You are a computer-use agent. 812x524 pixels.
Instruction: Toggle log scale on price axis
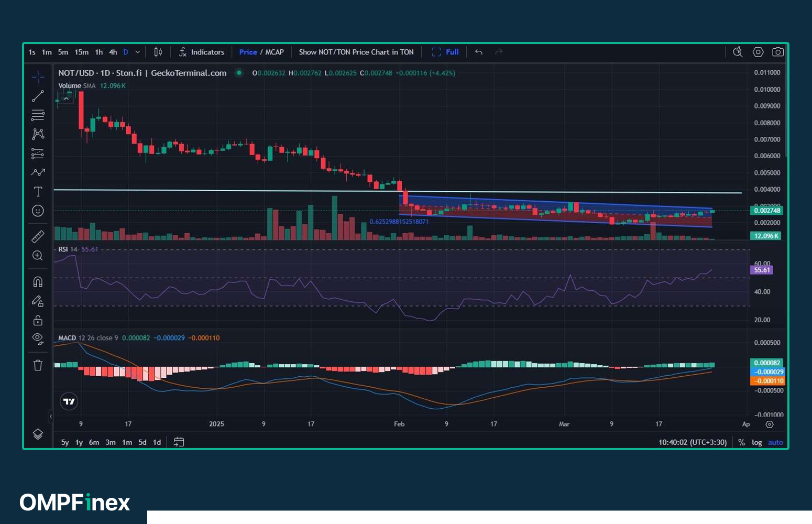(756, 442)
